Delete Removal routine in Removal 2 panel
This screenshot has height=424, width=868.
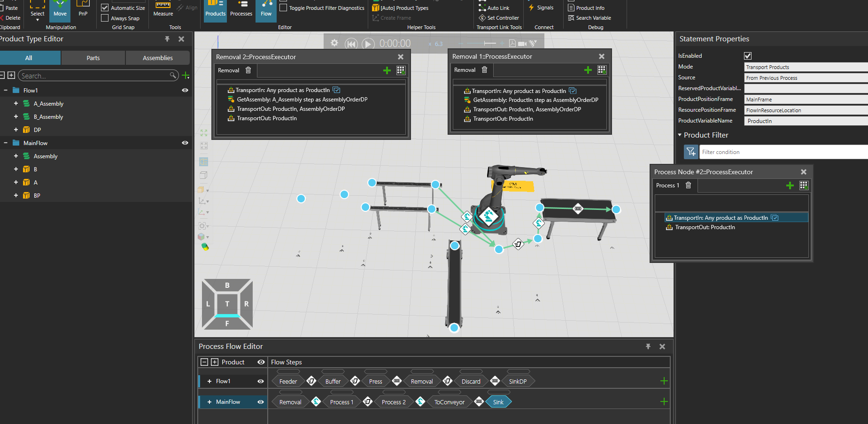(248, 70)
